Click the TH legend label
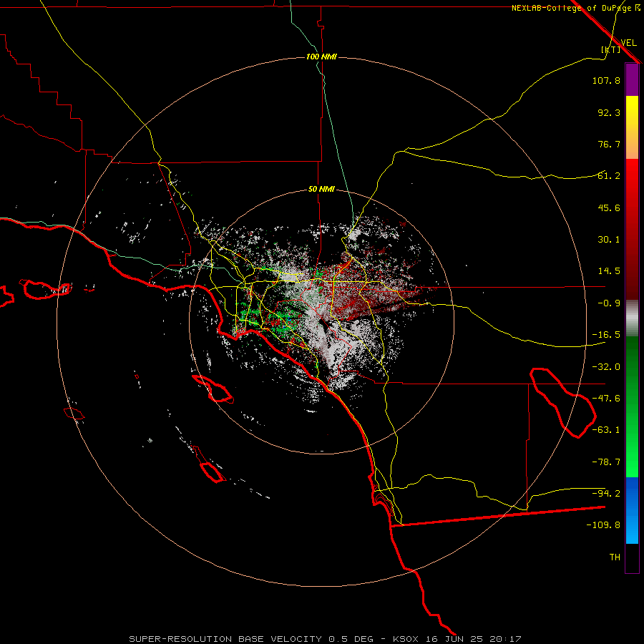644x644 pixels. click(615, 557)
